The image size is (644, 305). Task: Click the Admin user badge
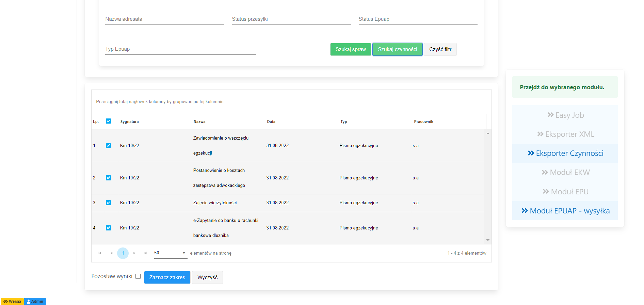[35, 301]
